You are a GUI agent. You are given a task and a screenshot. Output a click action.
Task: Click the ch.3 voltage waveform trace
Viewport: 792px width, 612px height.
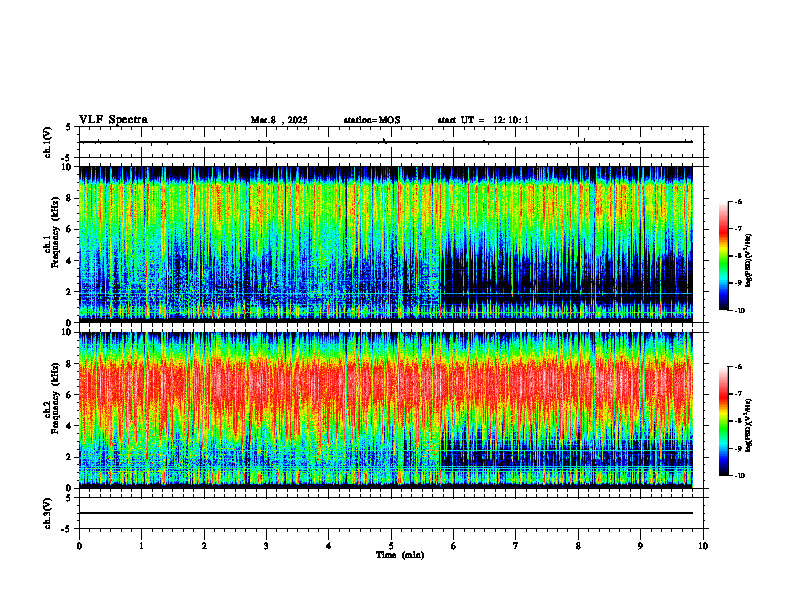386,513
